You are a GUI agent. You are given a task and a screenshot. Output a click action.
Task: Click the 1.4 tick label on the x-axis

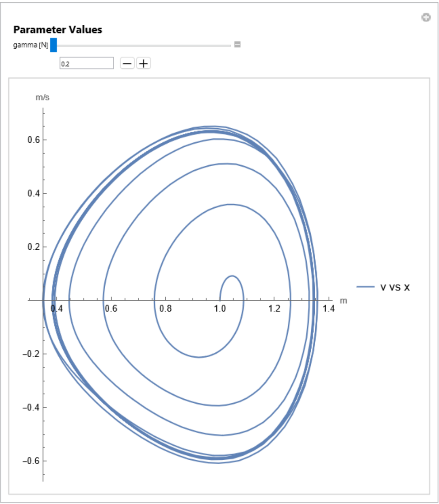point(328,309)
